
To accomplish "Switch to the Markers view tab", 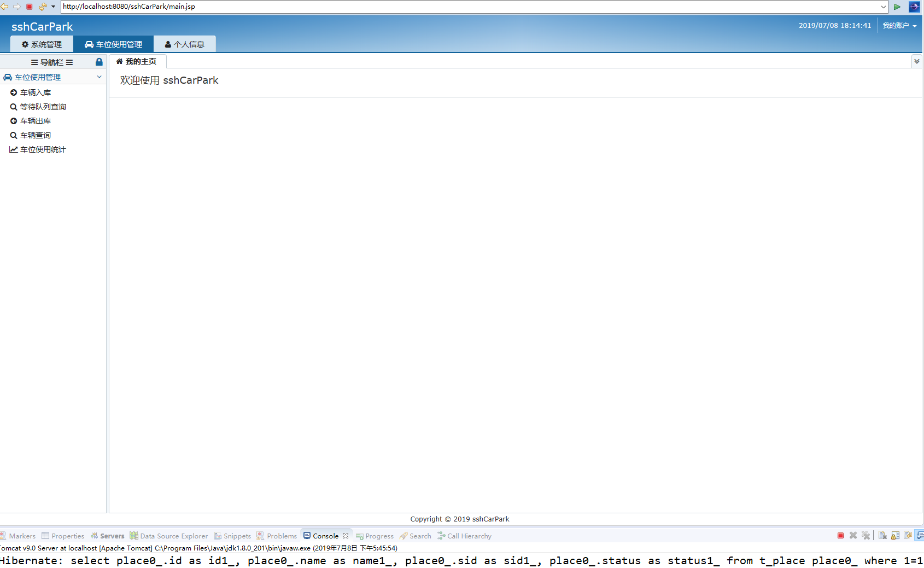I will tap(19, 536).
